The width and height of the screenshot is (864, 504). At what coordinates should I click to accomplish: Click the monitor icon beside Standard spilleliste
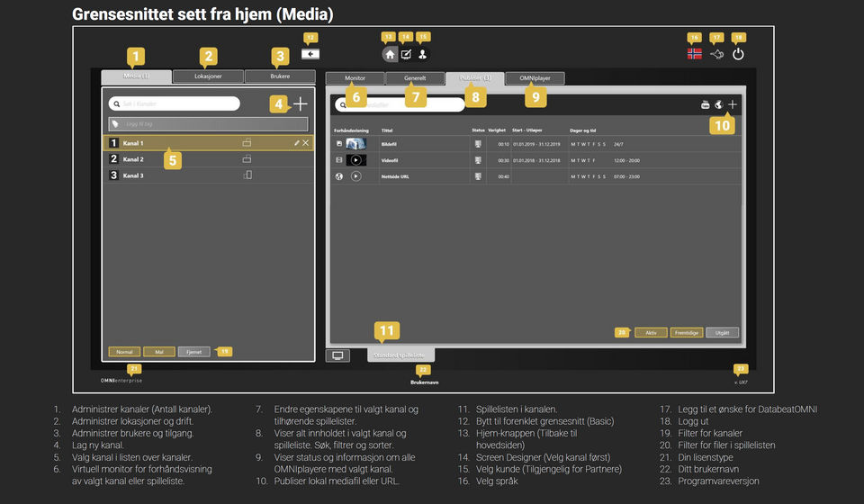click(337, 355)
